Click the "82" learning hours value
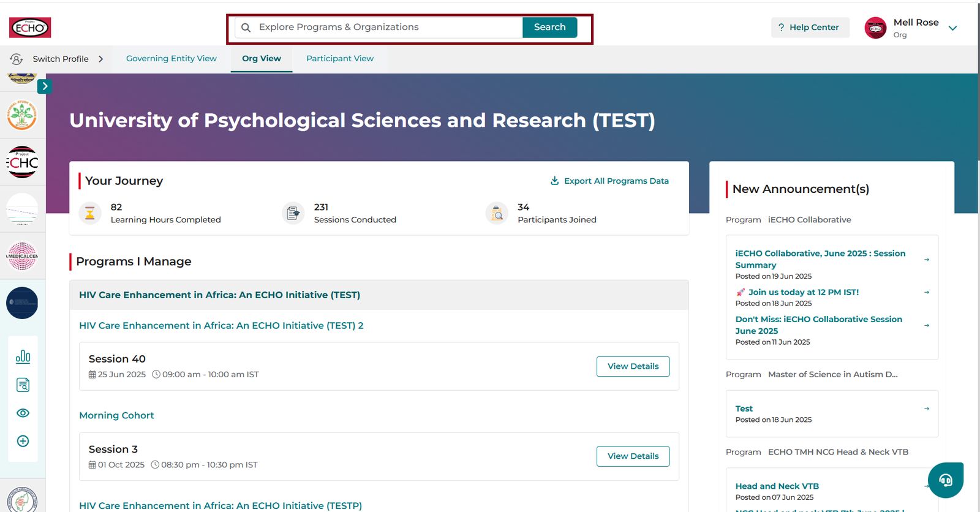This screenshot has height=512, width=980. [x=116, y=207]
